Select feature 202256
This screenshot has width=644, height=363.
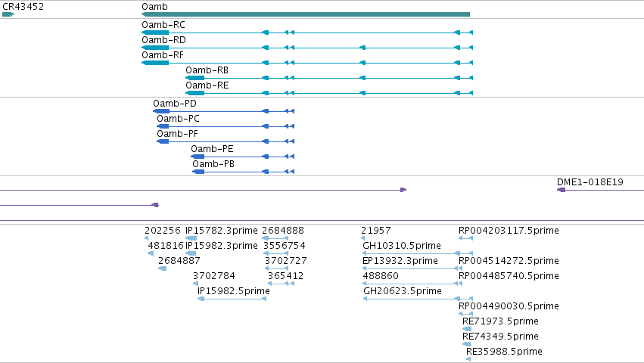(163, 231)
